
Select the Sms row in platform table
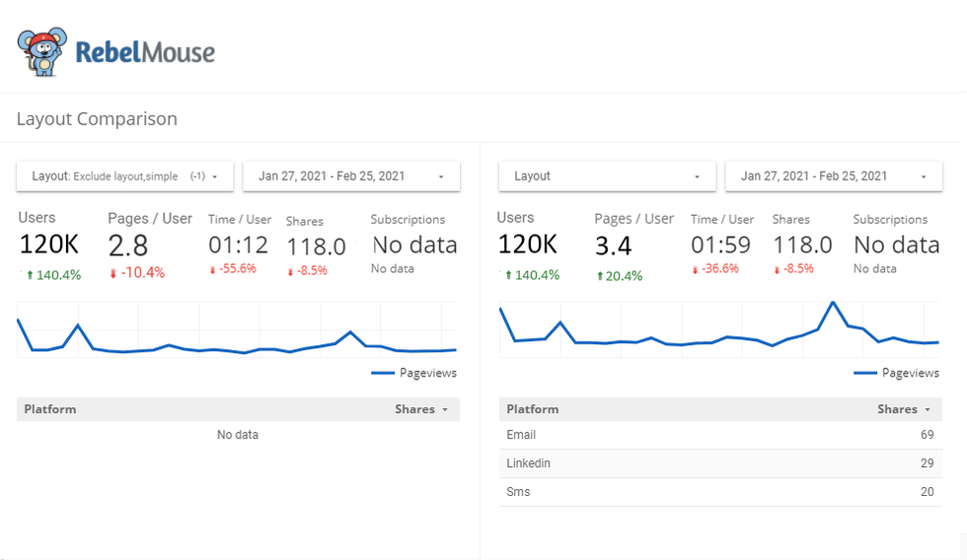(x=720, y=492)
